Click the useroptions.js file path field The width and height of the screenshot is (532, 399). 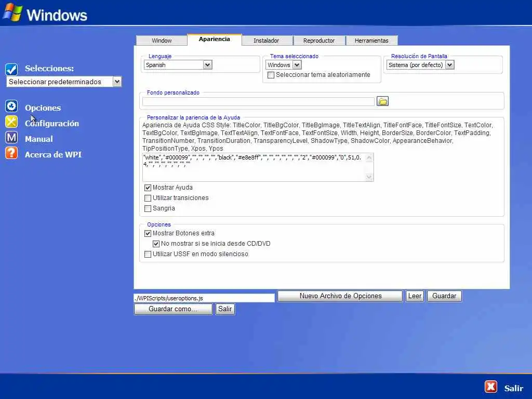(204, 298)
